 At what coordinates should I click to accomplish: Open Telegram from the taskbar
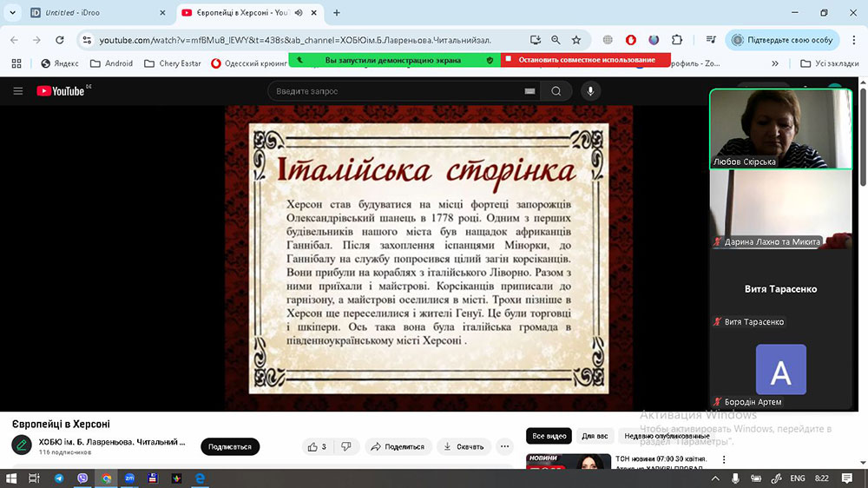click(x=59, y=478)
